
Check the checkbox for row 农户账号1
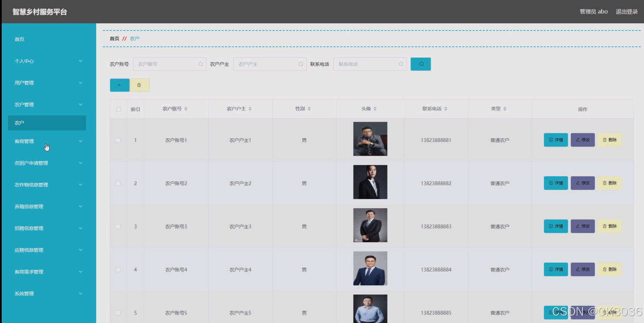(x=118, y=140)
